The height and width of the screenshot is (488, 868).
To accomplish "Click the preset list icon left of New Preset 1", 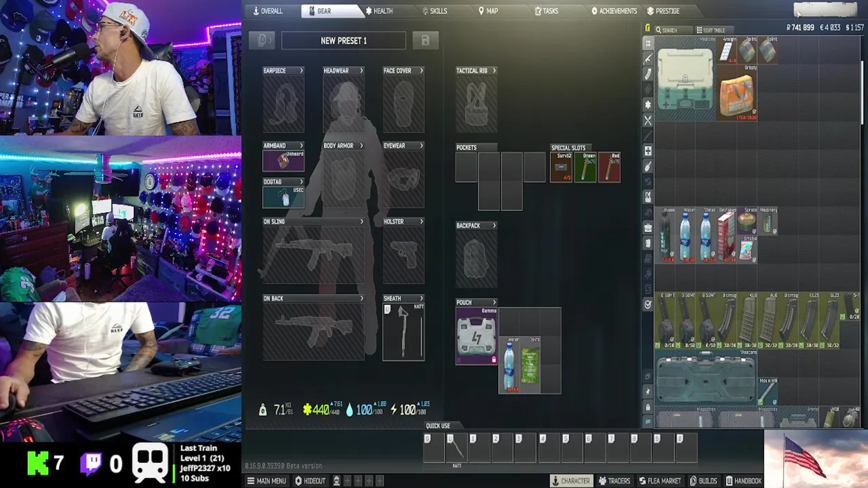I will 262,41.
